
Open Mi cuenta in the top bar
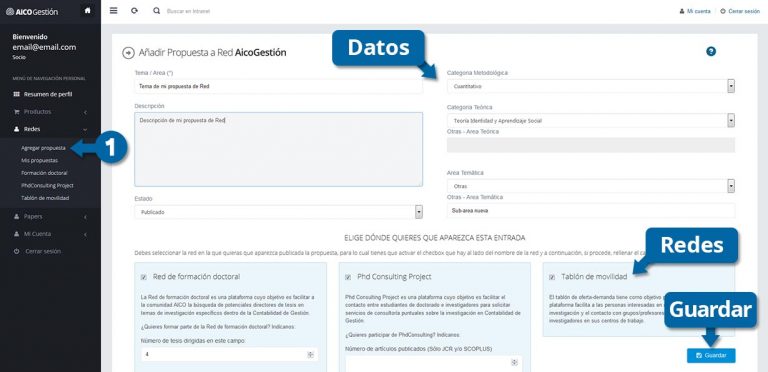tap(695, 11)
